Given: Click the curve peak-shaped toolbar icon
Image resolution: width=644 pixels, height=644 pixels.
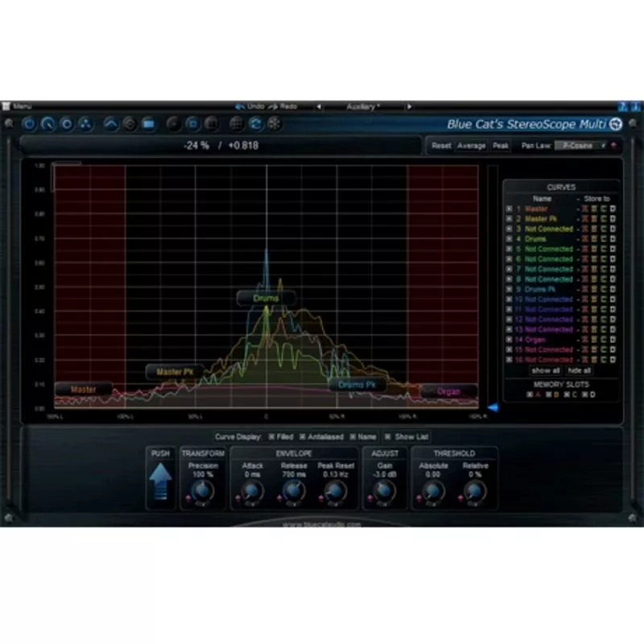Looking at the screenshot, I should [110, 124].
